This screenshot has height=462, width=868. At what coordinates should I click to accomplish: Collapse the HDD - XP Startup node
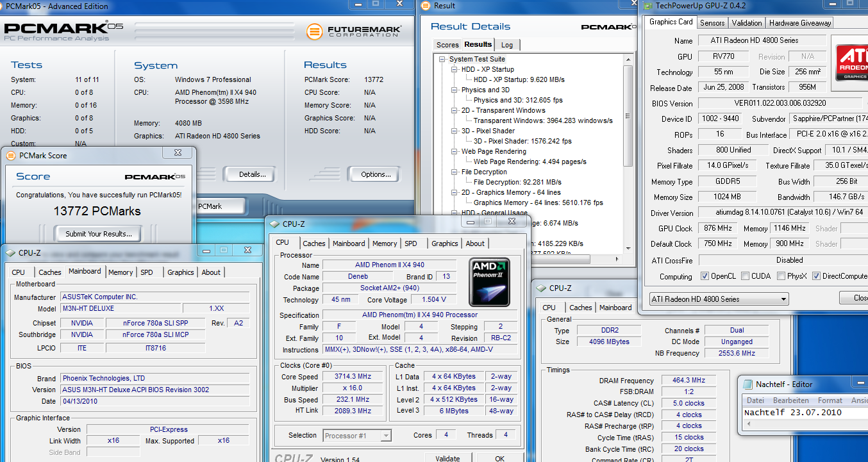pyautogui.click(x=455, y=69)
